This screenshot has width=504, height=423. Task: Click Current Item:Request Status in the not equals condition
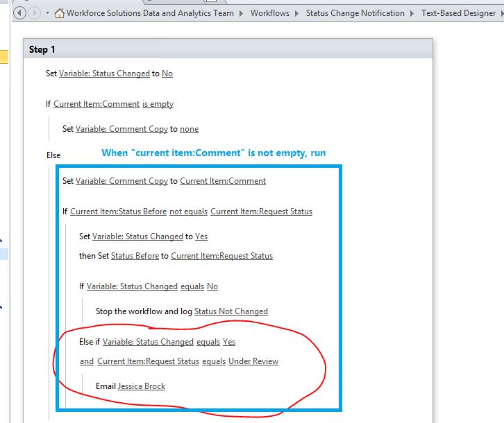coord(261,211)
